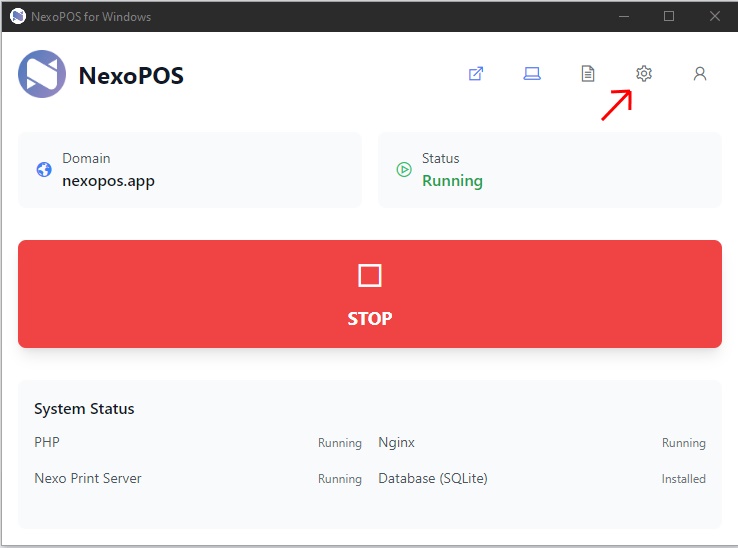The height and width of the screenshot is (548, 738).
Task: Maximize the NexoPOS window
Action: tap(669, 16)
